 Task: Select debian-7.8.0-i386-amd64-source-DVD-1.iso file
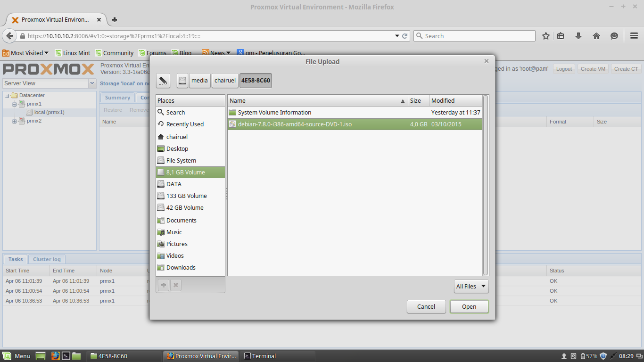tap(355, 124)
